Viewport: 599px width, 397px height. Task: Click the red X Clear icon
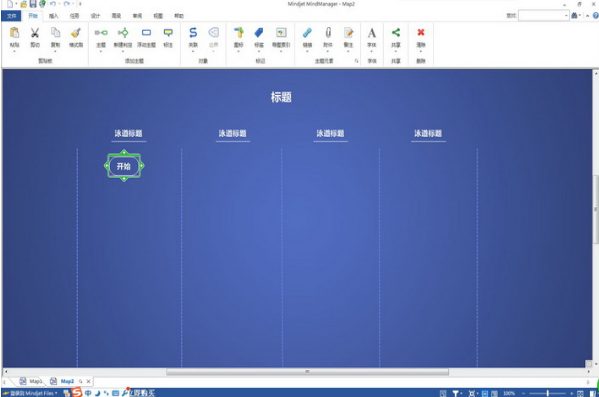421,32
